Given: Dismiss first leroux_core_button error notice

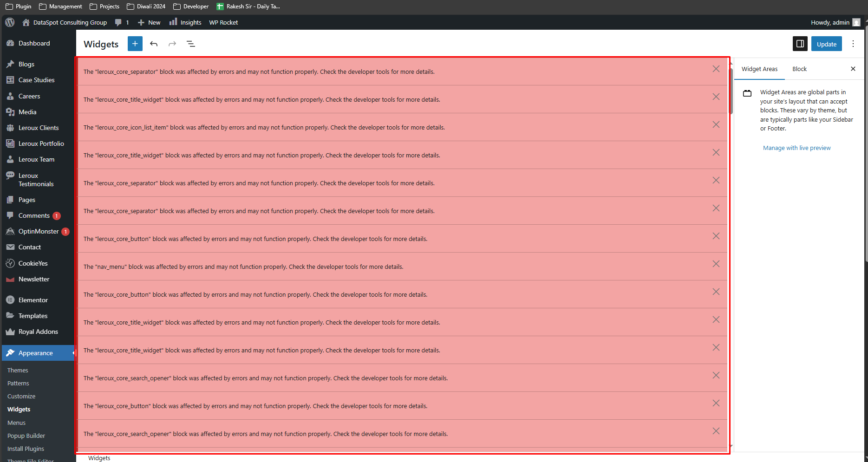Looking at the screenshot, I should 716,236.
